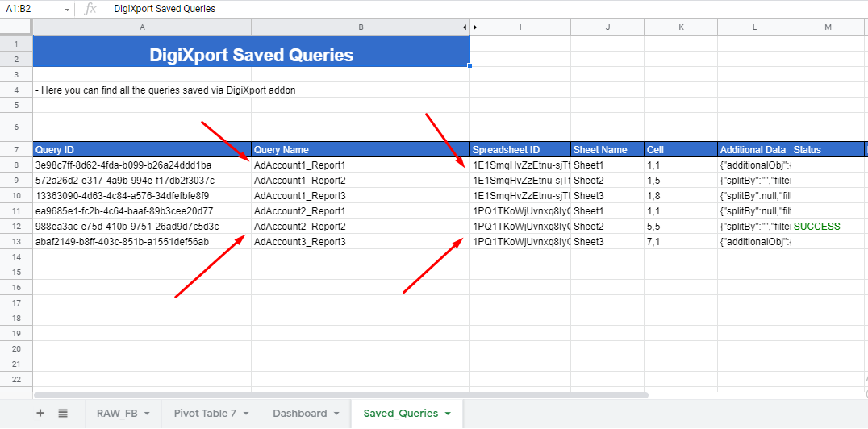The width and height of the screenshot is (868, 429).
Task: Click the Query ID header cell
Action: tap(142, 149)
